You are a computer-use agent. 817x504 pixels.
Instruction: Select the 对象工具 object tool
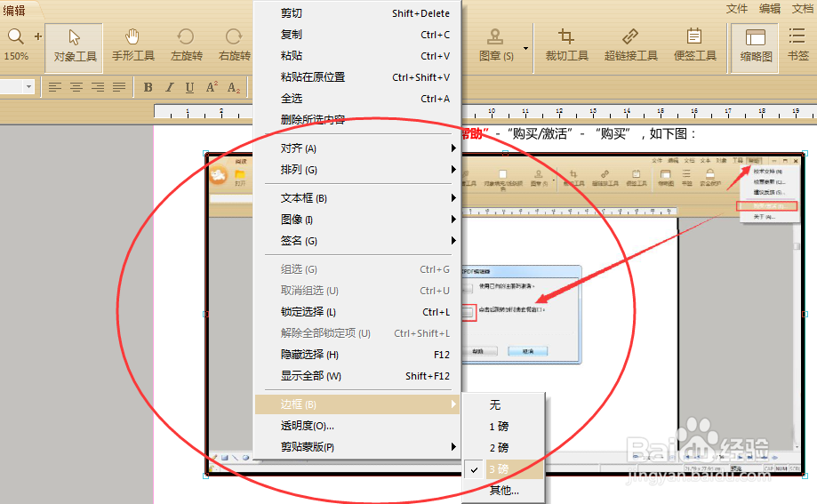coord(74,46)
